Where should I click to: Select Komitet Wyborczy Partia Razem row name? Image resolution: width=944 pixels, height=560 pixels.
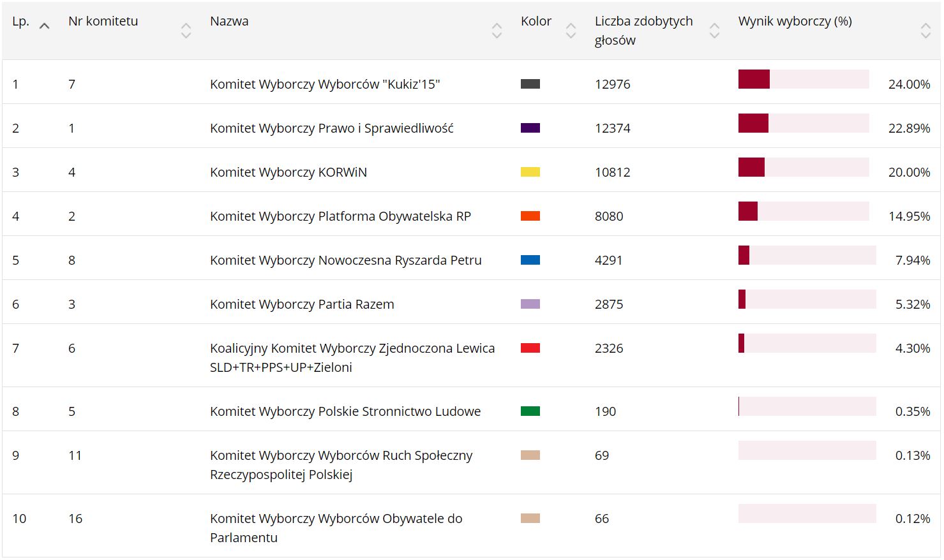pos(302,304)
